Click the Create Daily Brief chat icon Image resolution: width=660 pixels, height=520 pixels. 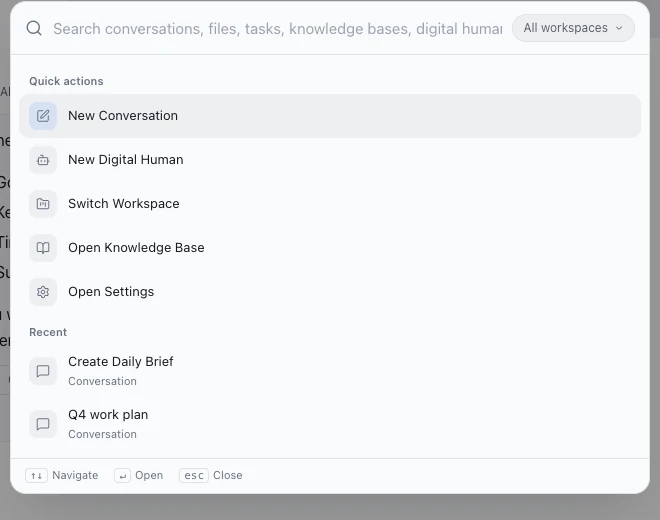pos(43,371)
